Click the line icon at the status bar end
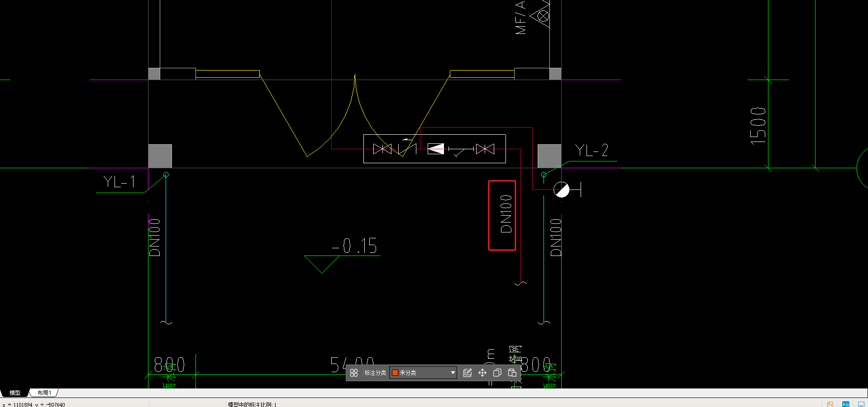The image size is (868, 407). click(861, 404)
